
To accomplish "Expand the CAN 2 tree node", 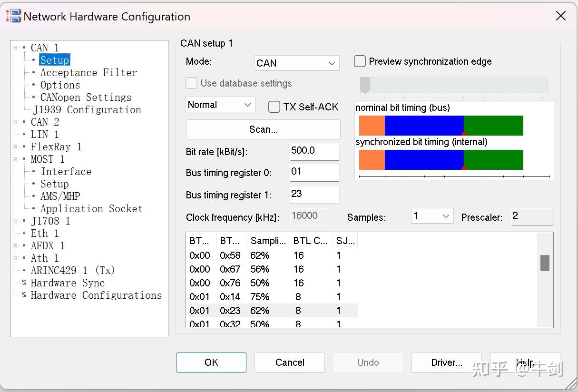I will tap(16, 122).
